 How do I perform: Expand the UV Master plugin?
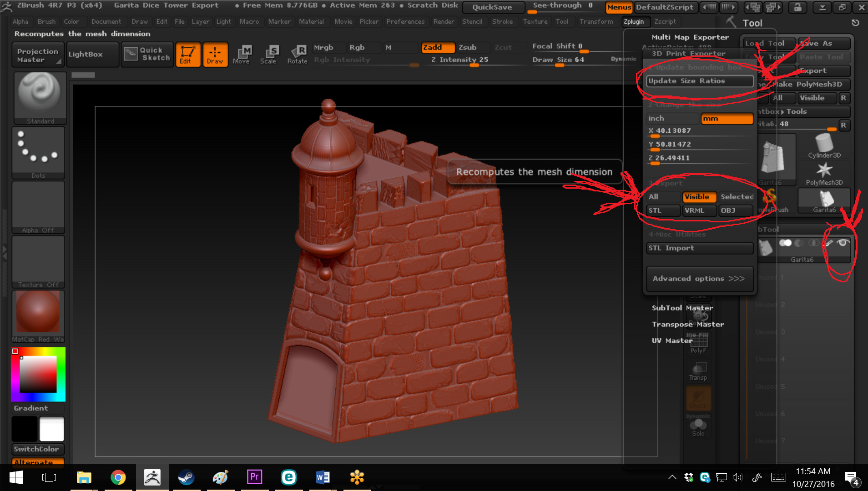[x=672, y=341]
